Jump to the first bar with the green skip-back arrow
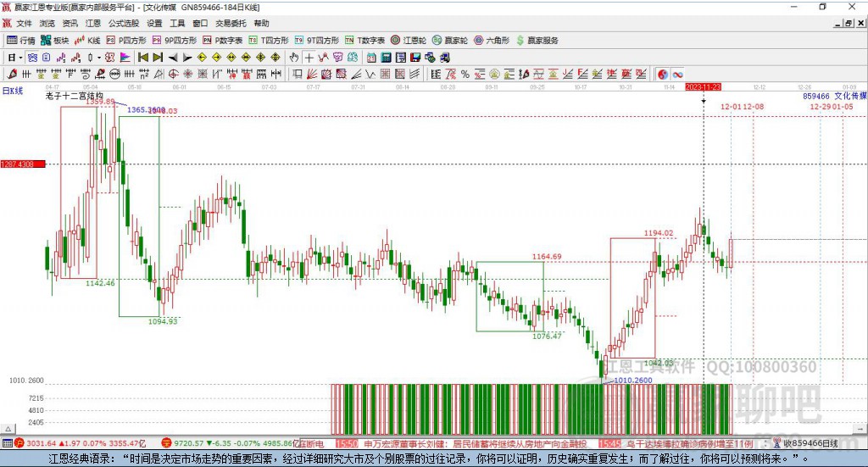This screenshot has width=868, height=467. click(x=142, y=57)
